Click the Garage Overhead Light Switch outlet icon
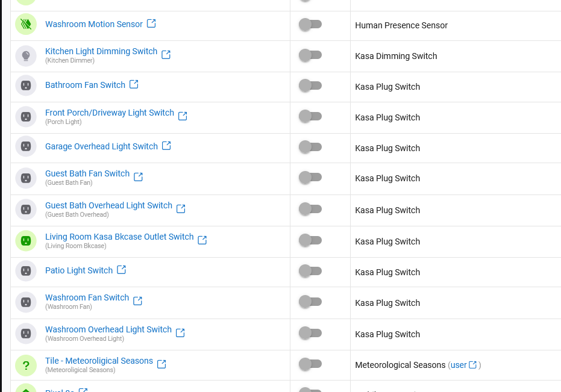This screenshot has height=392, width=561. tap(25, 146)
